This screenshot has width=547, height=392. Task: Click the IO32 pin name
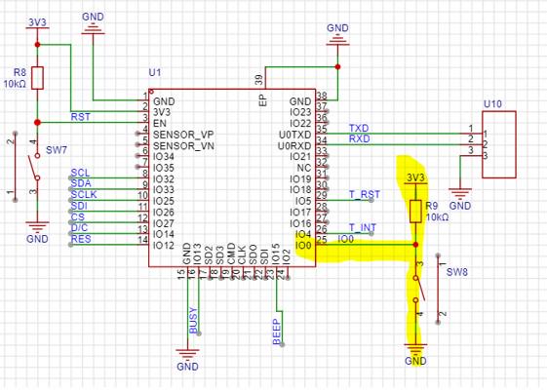[164, 179]
